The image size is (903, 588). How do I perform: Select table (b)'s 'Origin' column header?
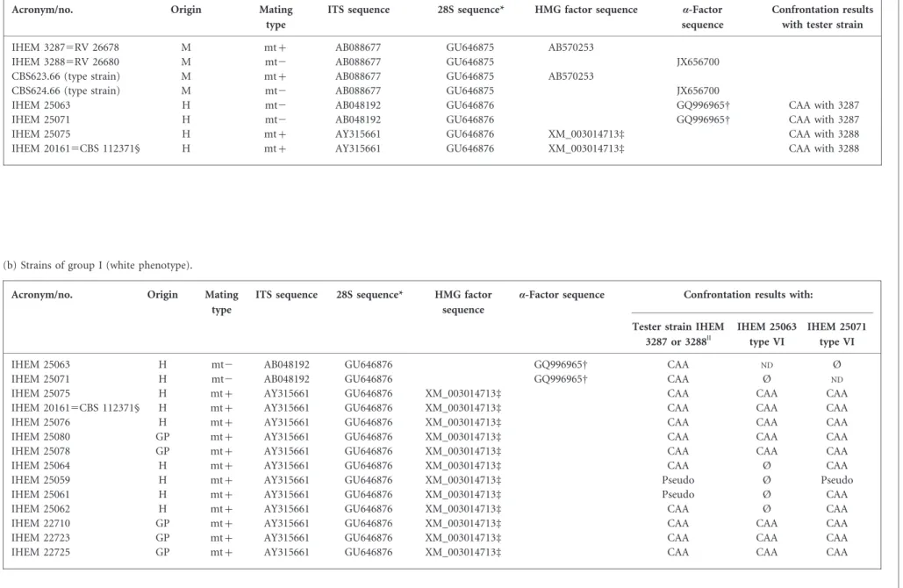tap(162, 294)
